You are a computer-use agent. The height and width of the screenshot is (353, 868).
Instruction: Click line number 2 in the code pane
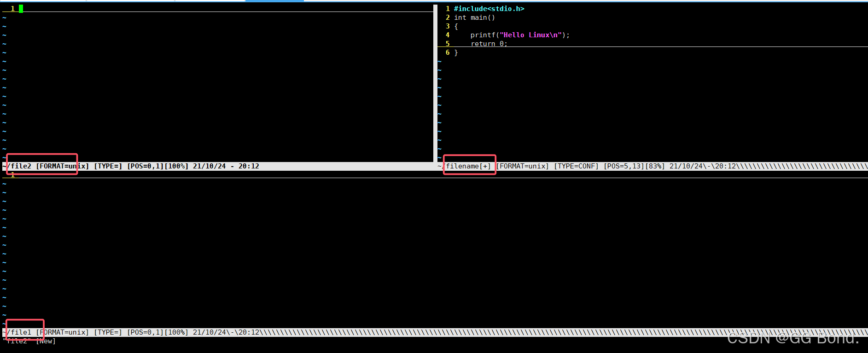[x=448, y=17]
